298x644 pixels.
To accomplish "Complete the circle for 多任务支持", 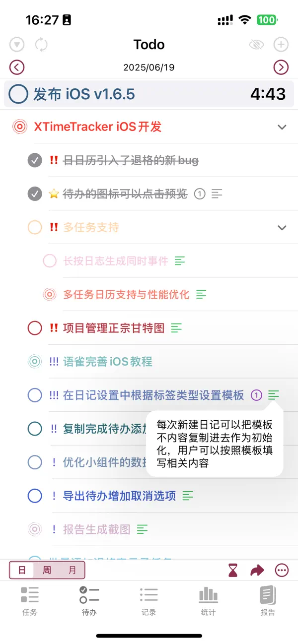I will (34, 227).
